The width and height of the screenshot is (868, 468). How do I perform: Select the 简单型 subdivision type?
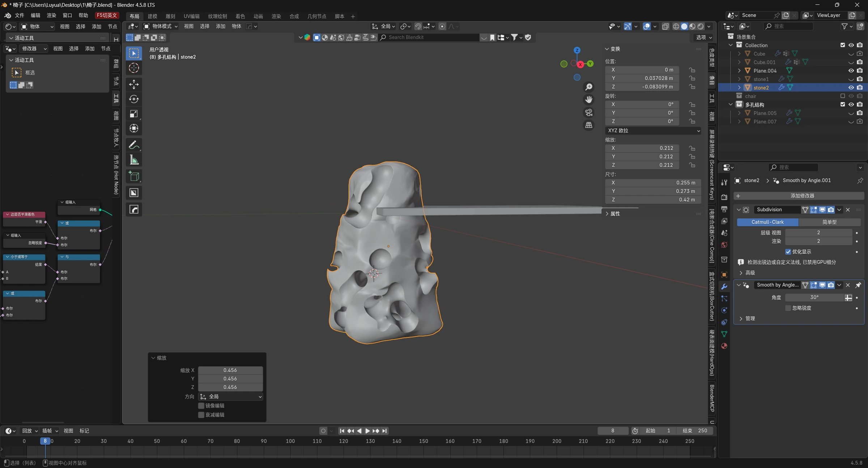pyautogui.click(x=829, y=222)
